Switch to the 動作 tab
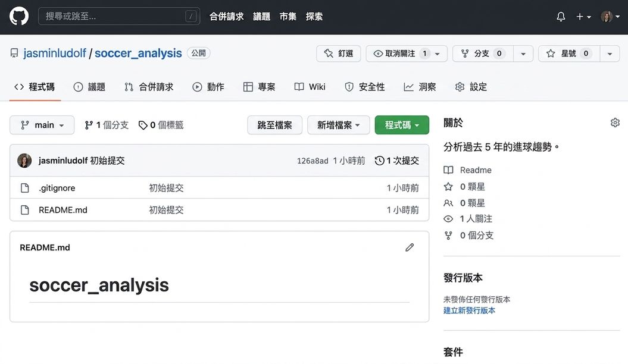The height and width of the screenshot is (364, 628). click(208, 87)
